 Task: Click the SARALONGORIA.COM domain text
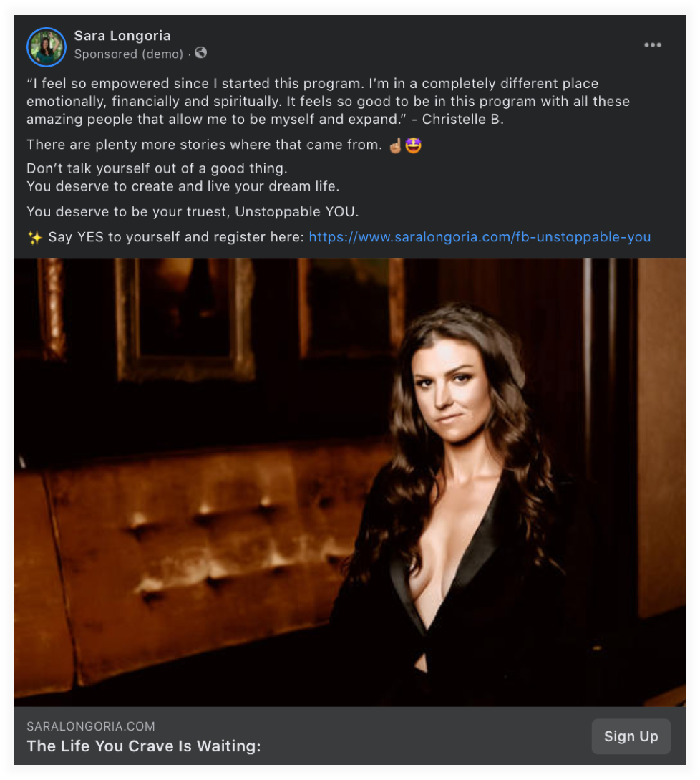click(x=91, y=726)
